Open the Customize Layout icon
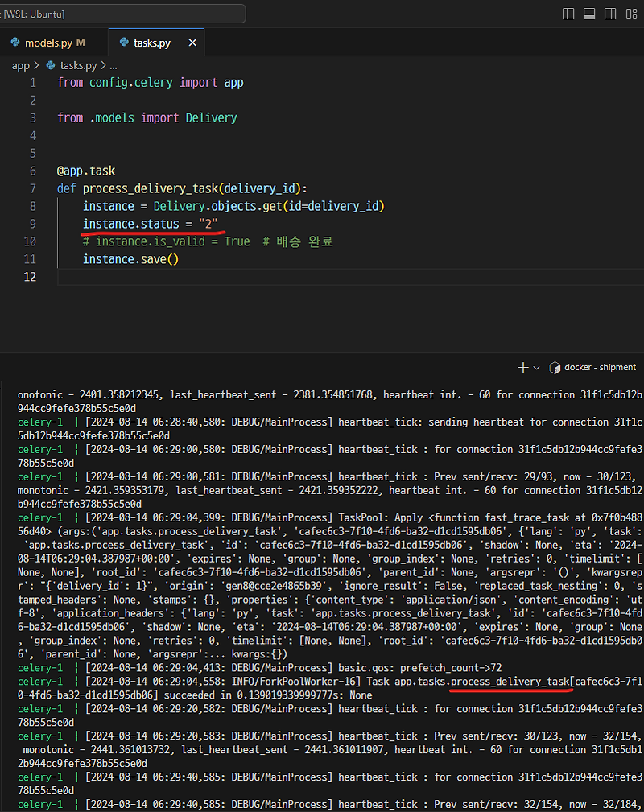Viewport: 644px width, 812px height. [x=631, y=14]
